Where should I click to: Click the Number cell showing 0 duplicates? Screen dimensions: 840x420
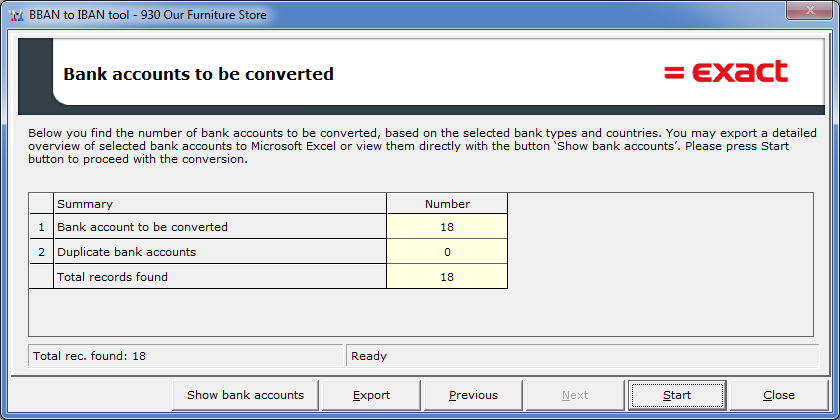click(447, 252)
